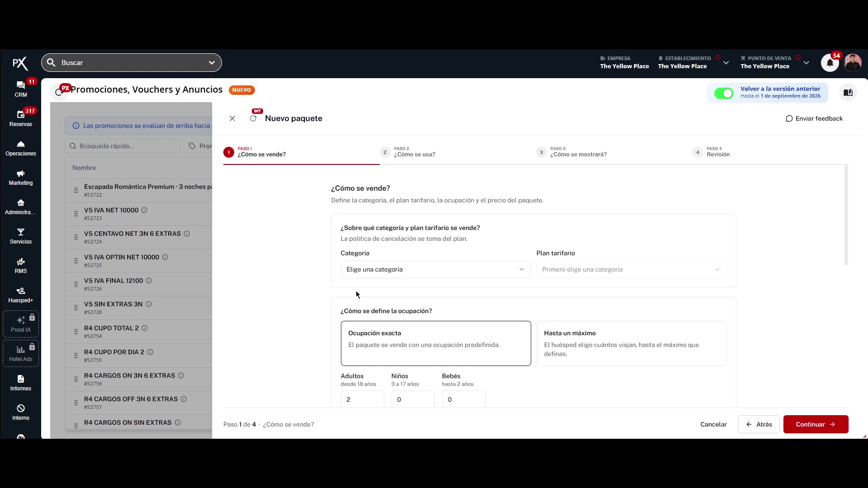Screen dimensions: 868x488
Task: Open the Plan tarifario dropdown
Action: click(632, 269)
